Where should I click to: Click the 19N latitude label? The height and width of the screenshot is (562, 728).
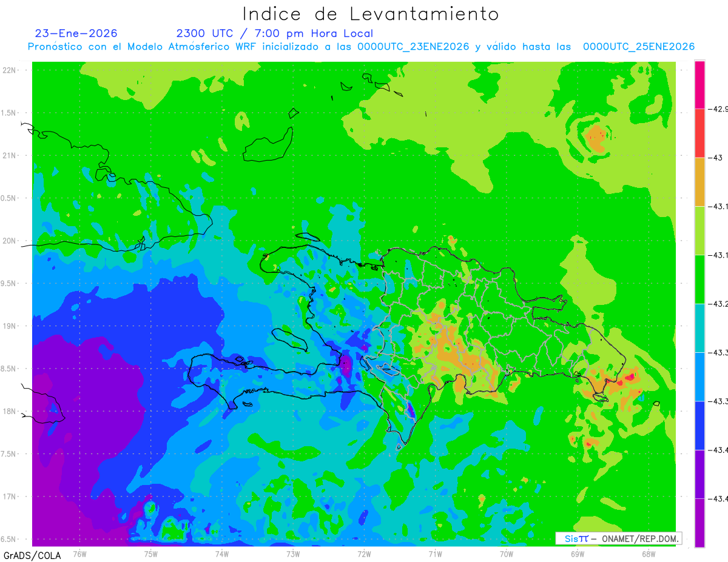coord(10,326)
